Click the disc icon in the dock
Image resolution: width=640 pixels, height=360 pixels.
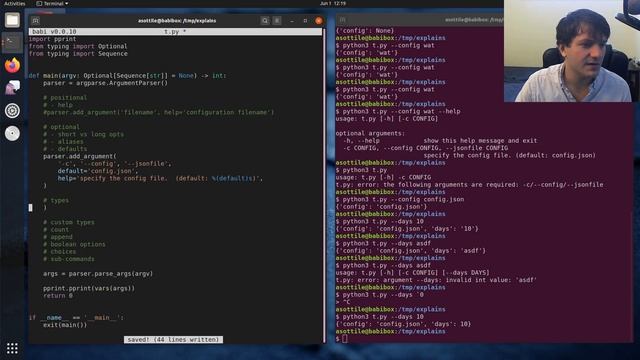[x=12, y=133]
